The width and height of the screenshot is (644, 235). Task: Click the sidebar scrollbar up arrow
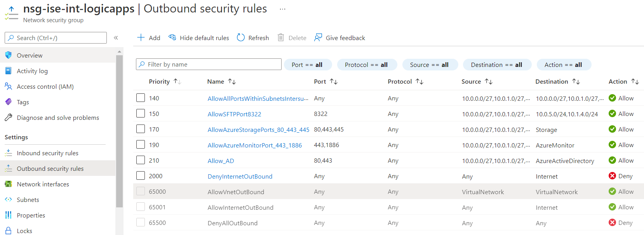tap(119, 51)
